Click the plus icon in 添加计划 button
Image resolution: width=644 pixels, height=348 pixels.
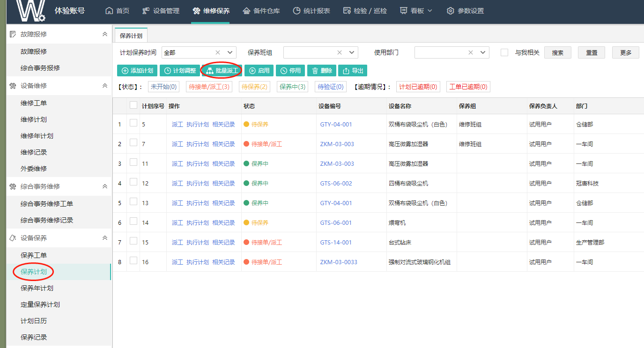click(125, 71)
